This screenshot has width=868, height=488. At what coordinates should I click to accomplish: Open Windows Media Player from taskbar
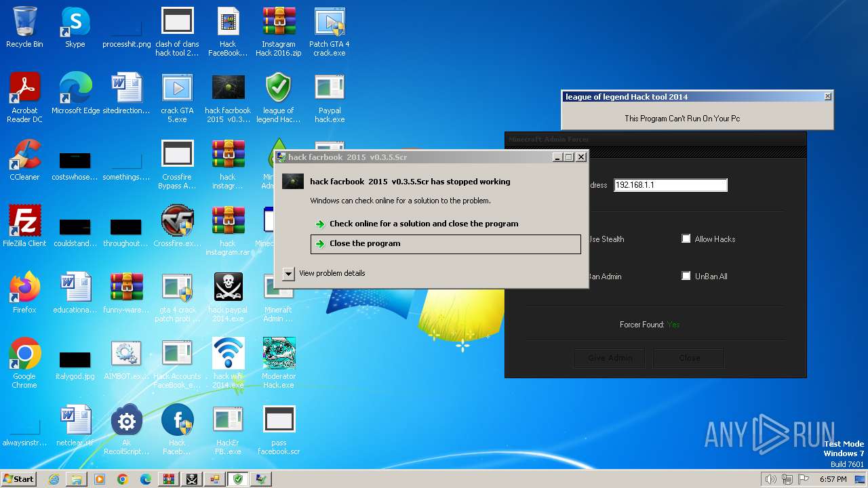point(100,479)
